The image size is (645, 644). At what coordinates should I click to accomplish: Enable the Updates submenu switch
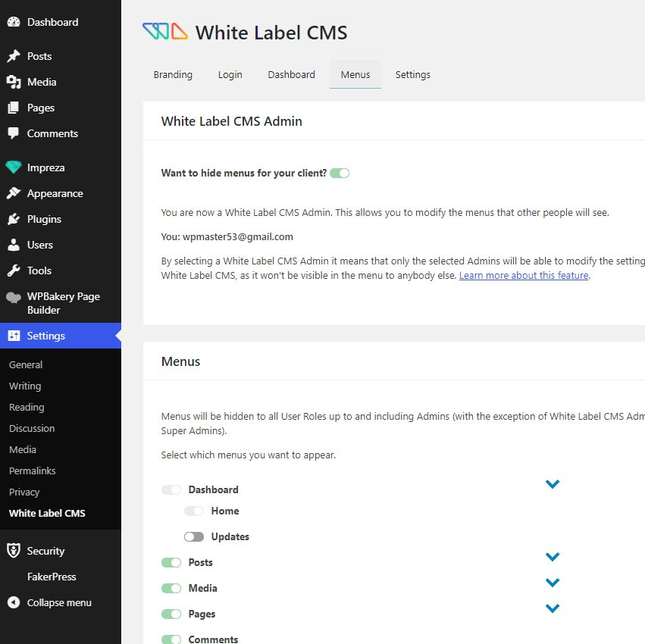194,536
